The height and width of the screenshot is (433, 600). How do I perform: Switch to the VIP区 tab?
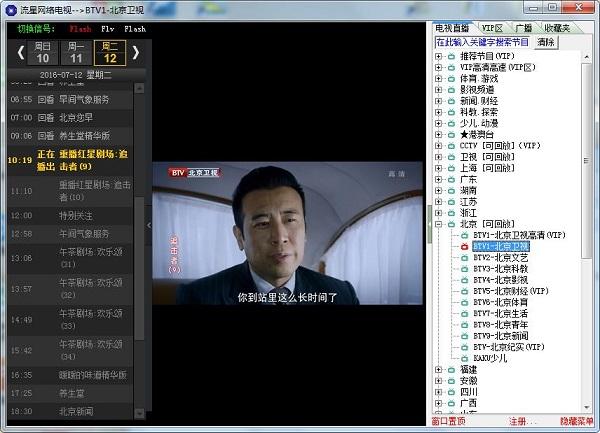(x=492, y=28)
